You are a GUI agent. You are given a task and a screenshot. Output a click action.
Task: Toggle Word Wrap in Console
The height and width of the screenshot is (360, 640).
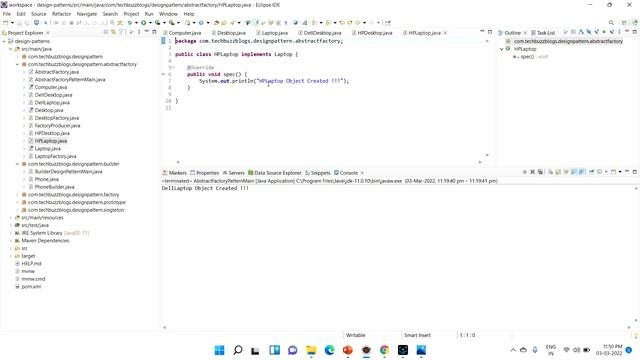(x=566, y=172)
